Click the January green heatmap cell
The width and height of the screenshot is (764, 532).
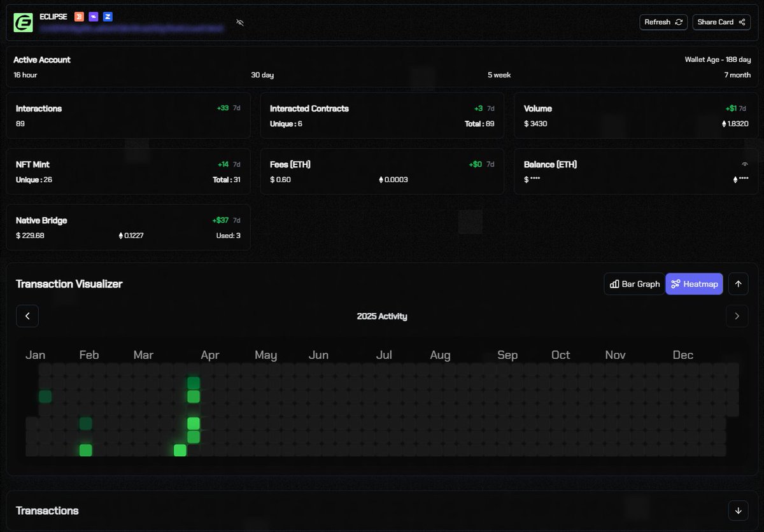(45, 396)
